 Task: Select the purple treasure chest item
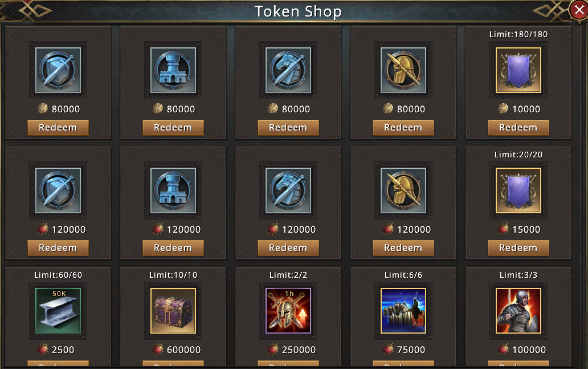coord(173,311)
